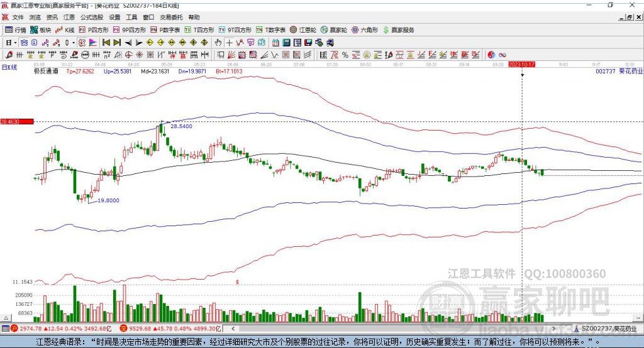The width and height of the screenshot is (644, 348).
Task: Open 赢家服务 dollar sign service
Action: 398,30
